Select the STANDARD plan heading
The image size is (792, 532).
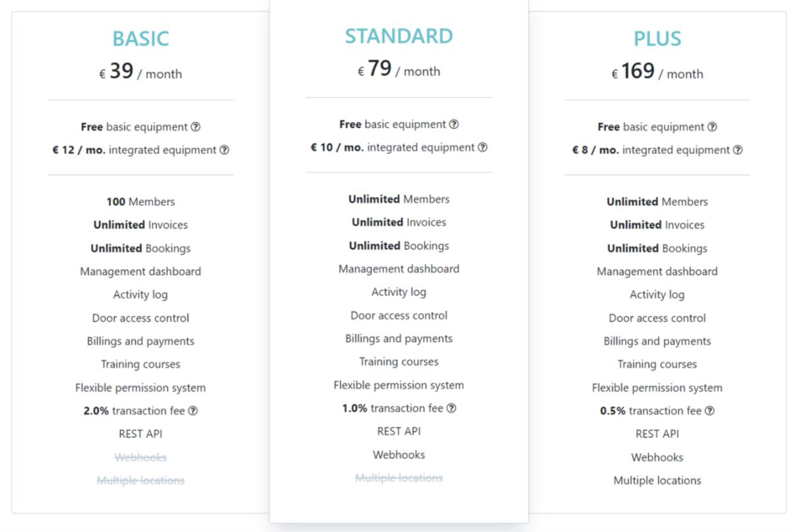point(399,36)
